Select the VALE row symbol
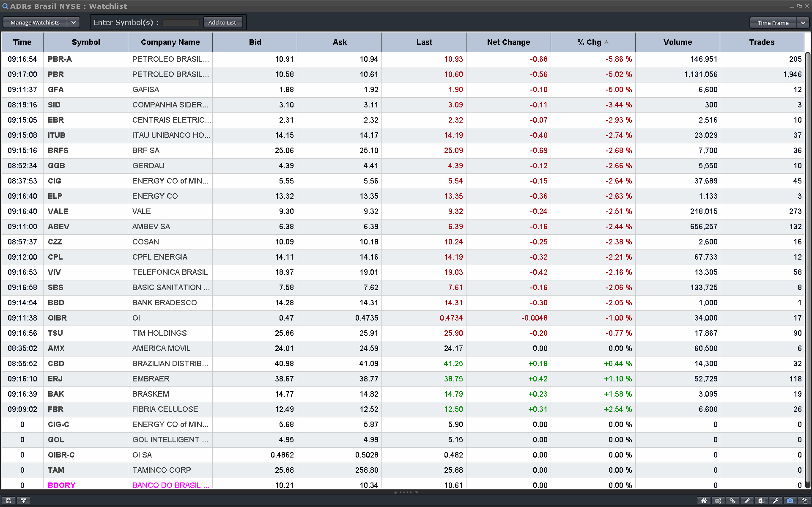The image size is (812, 507). coord(58,211)
